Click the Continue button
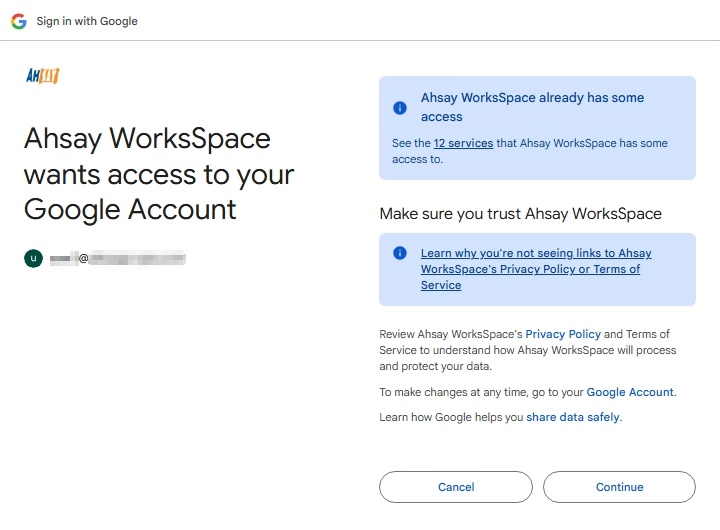Image resolution: width=720 pixels, height=530 pixels. 619,487
